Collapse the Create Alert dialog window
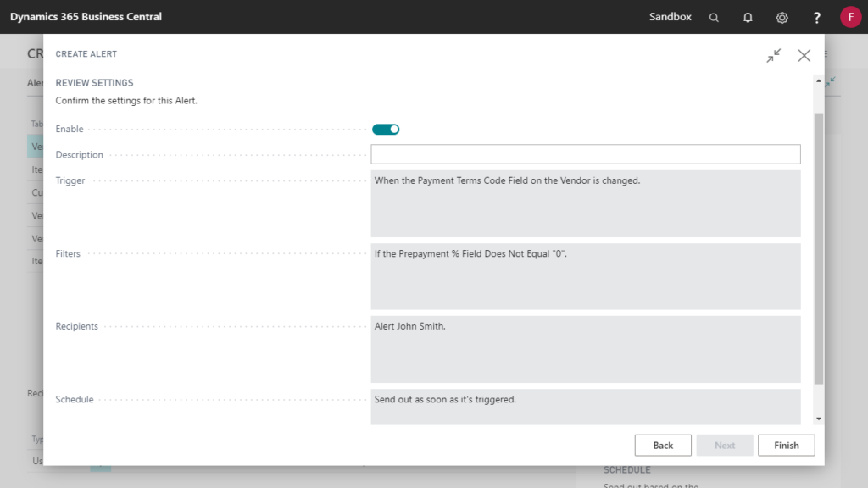The height and width of the screenshot is (488, 868). point(773,55)
